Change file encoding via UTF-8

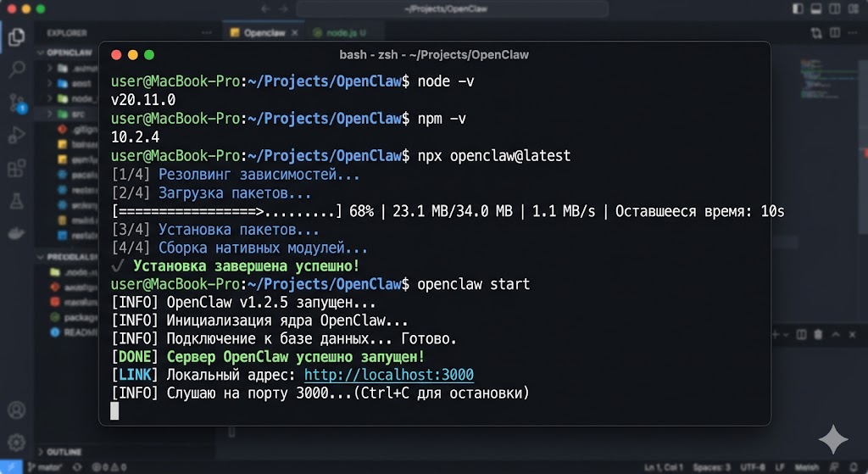[753, 468]
